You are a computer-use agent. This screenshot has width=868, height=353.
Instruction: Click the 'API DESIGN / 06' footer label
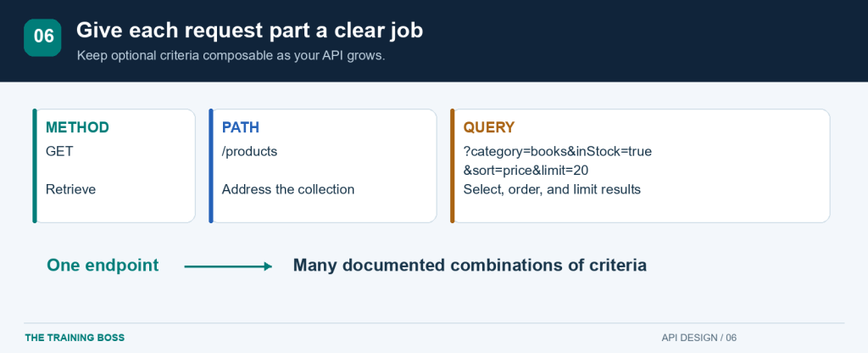[699, 338]
